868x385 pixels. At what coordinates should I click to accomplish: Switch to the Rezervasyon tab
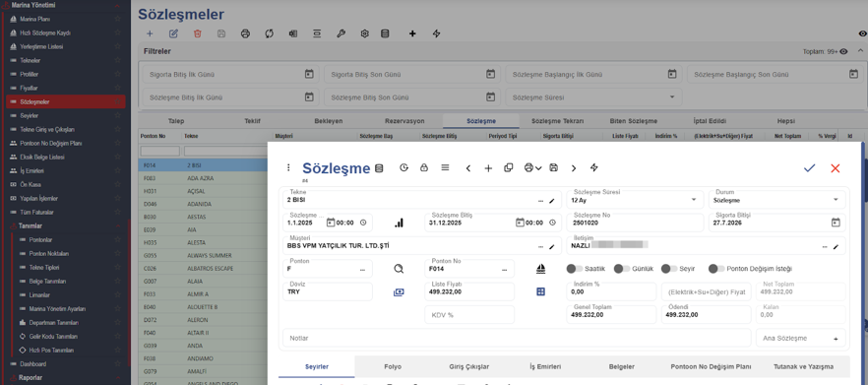click(x=404, y=121)
